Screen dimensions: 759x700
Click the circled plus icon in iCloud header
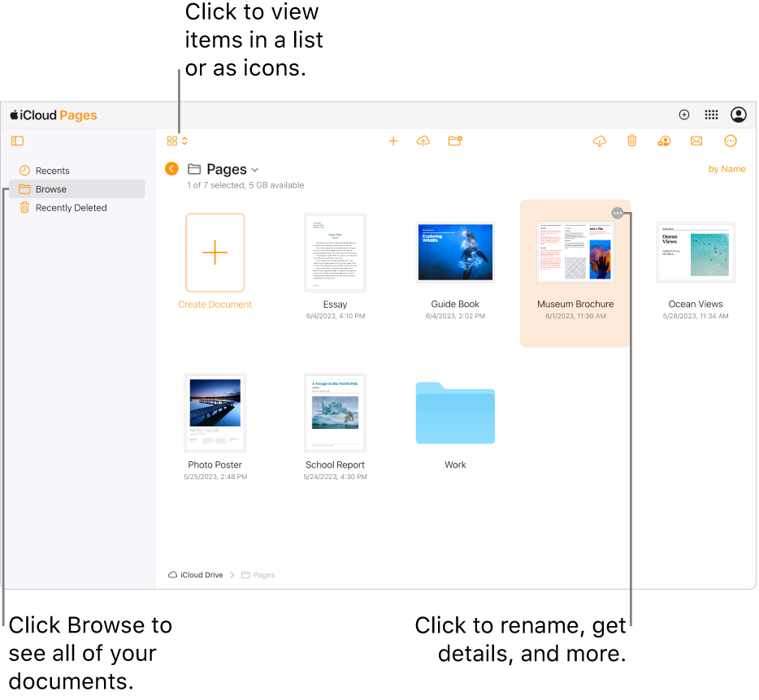(684, 115)
